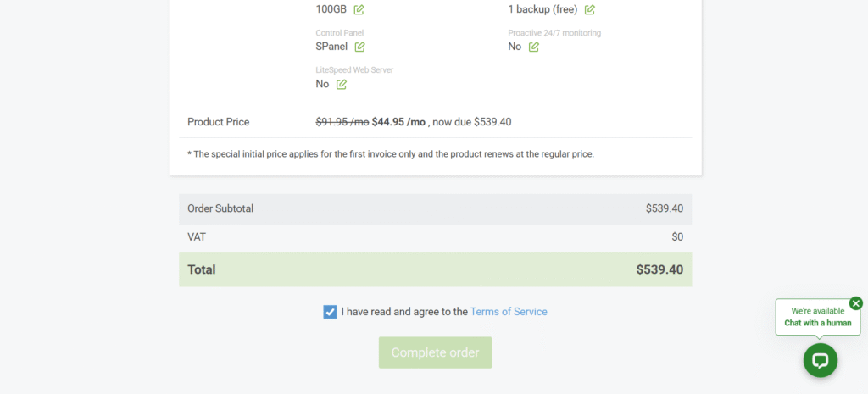Click the edit icon next to 100GB
The image size is (868, 394).
tap(359, 10)
